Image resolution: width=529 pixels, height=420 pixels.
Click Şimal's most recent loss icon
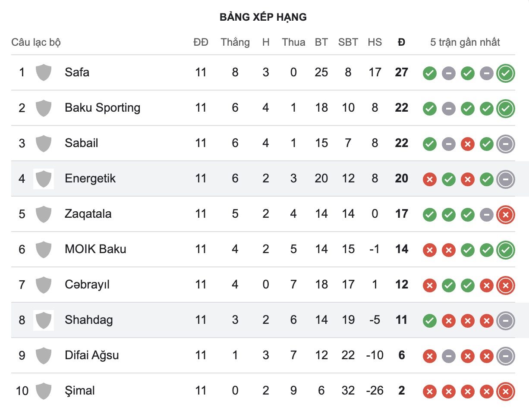pyautogui.click(x=506, y=392)
